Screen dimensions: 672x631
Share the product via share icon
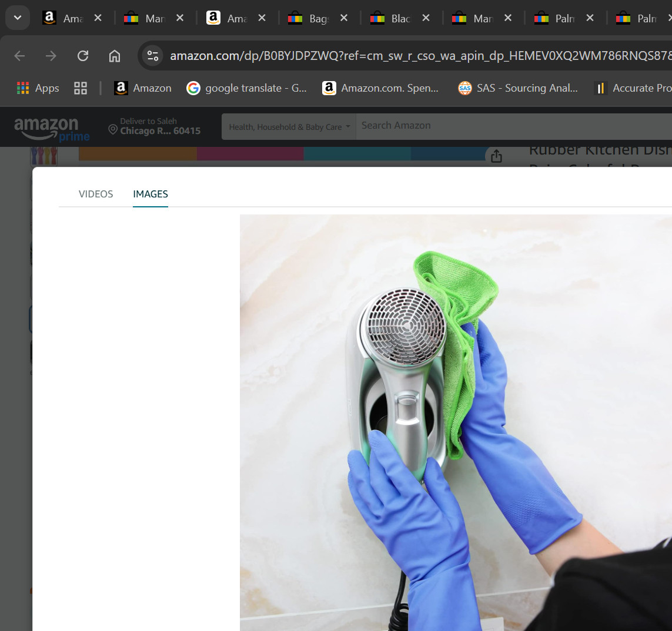pyautogui.click(x=496, y=156)
